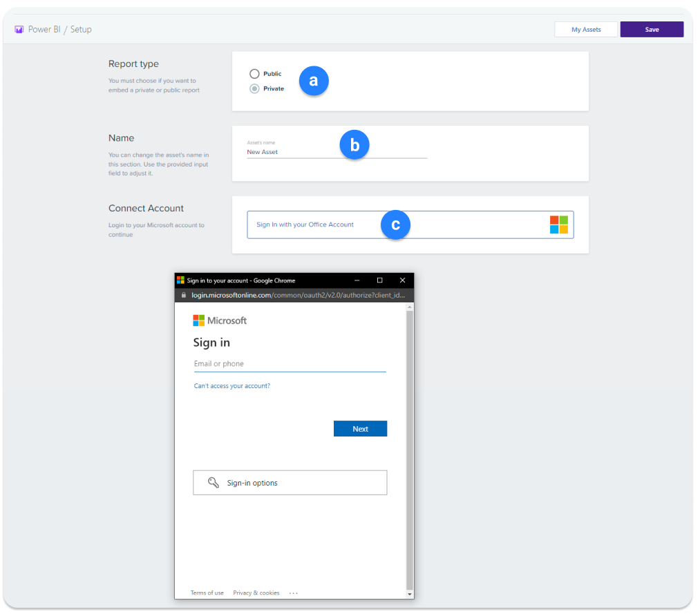Click the Power BI logo icon

tap(19, 30)
